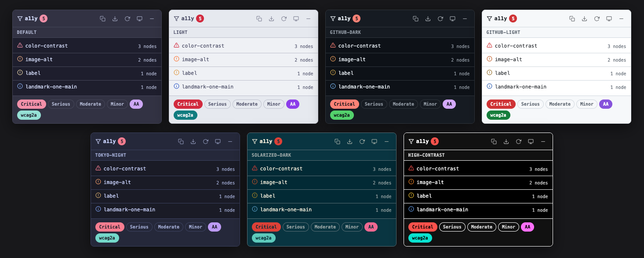Click the GITHUB-DARK theme label
The width and height of the screenshot is (644, 258).
pos(346,32)
